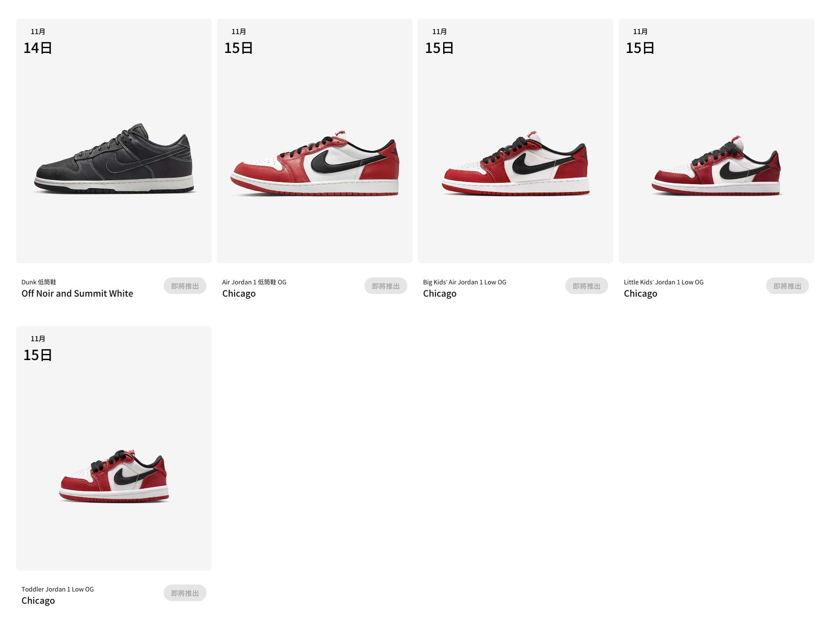Click 即將推出 button for Little Kids' Jordan 1
840x644 pixels.
[787, 286]
